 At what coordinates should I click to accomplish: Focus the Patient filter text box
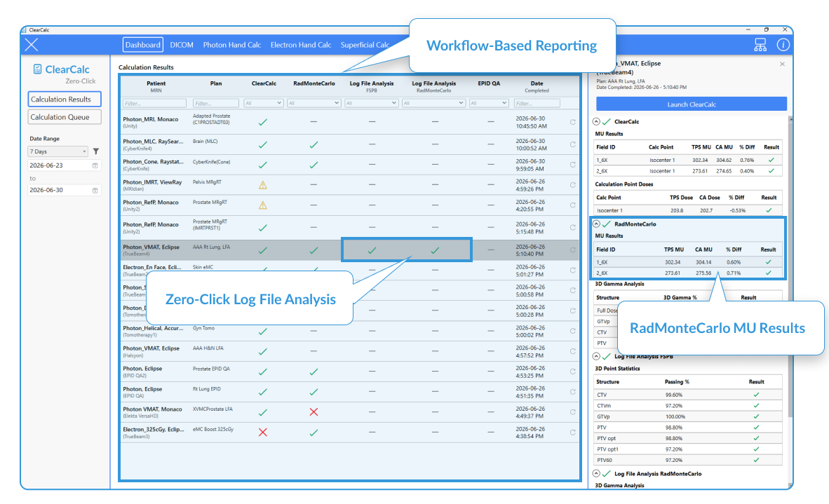154,103
